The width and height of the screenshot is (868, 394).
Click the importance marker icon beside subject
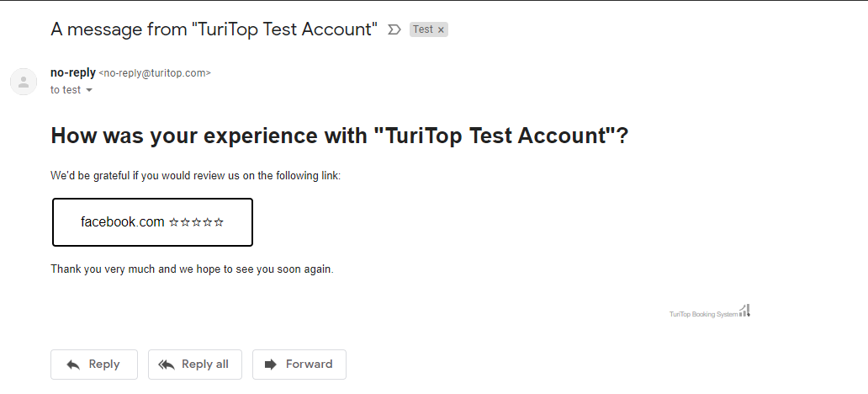(x=394, y=29)
